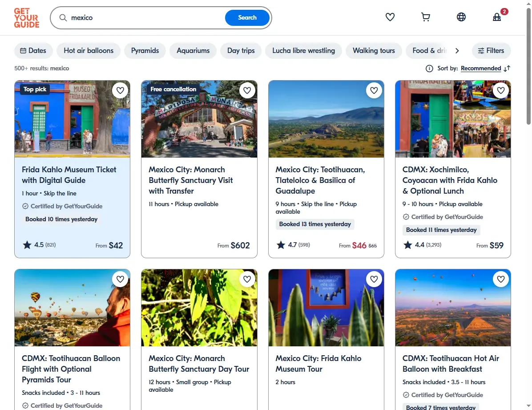Viewport: 532px width, 410px height.
Task: Open CDMX: Teotihuacan Balloon Flight title
Action: coord(71,369)
